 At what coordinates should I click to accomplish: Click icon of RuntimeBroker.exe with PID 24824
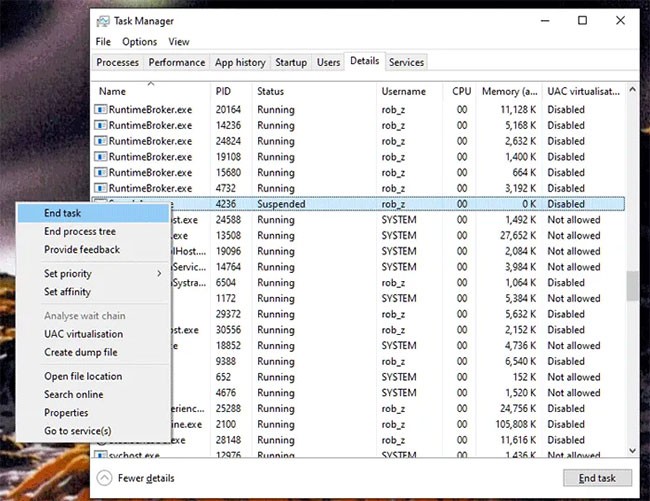100,141
